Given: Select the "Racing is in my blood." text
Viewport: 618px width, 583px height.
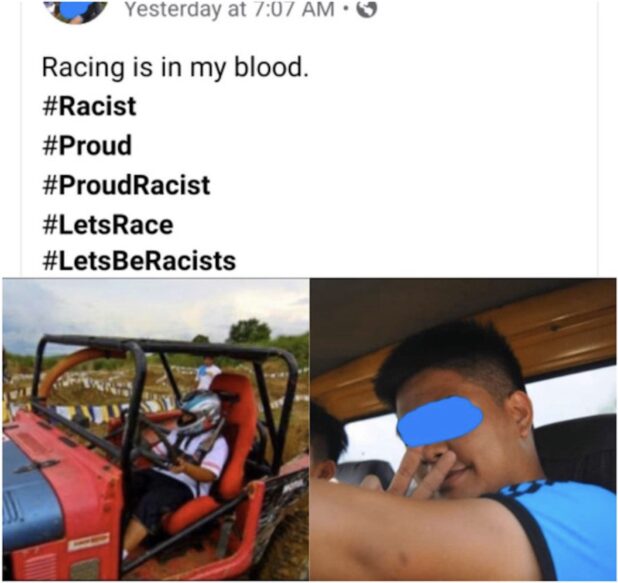Looking at the screenshot, I should pyautogui.click(x=175, y=67).
